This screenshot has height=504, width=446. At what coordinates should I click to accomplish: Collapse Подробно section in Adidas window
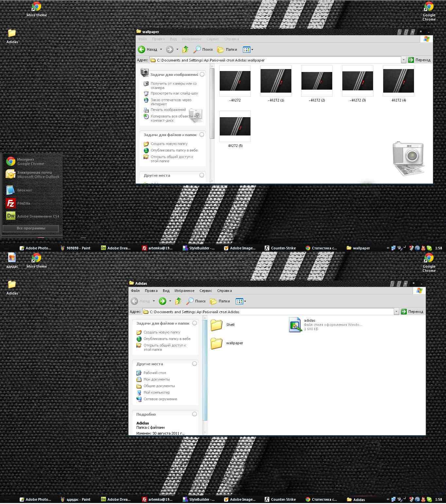[195, 414]
